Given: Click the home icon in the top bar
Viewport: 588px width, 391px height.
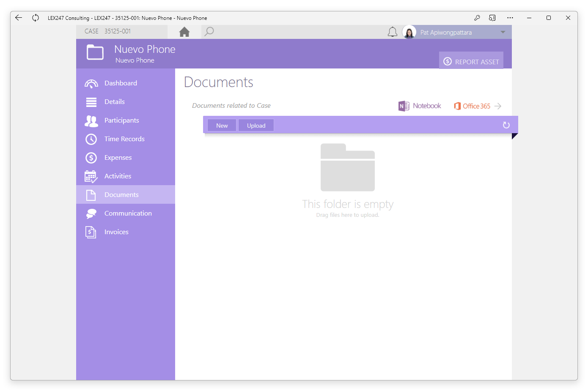Looking at the screenshot, I should [x=184, y=31].
